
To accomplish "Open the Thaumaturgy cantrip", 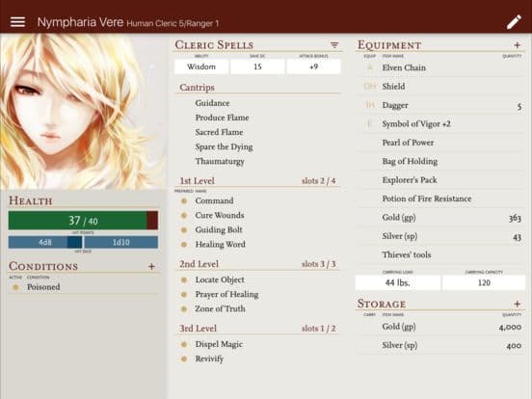I will coord(220,162).
